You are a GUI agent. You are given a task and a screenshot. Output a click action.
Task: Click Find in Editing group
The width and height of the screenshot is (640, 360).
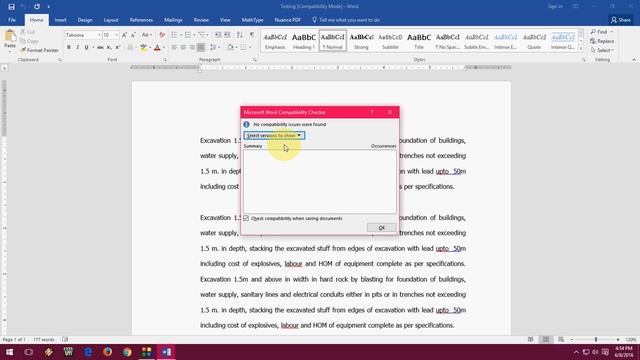602,32
